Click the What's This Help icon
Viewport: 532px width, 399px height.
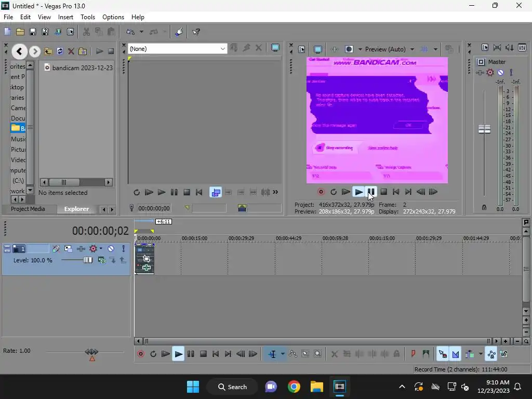196,32
